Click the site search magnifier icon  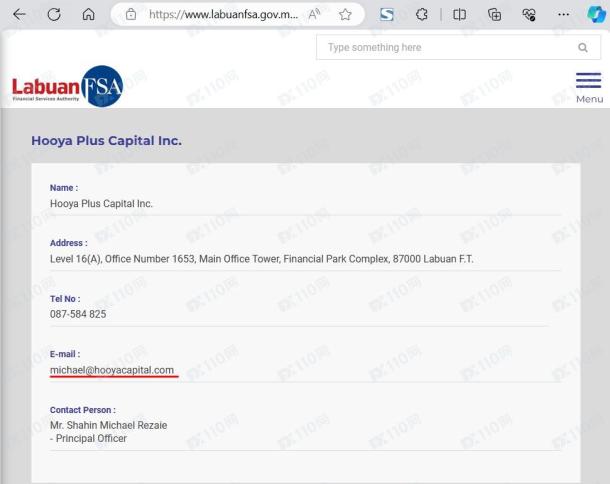tap(582, 47)
